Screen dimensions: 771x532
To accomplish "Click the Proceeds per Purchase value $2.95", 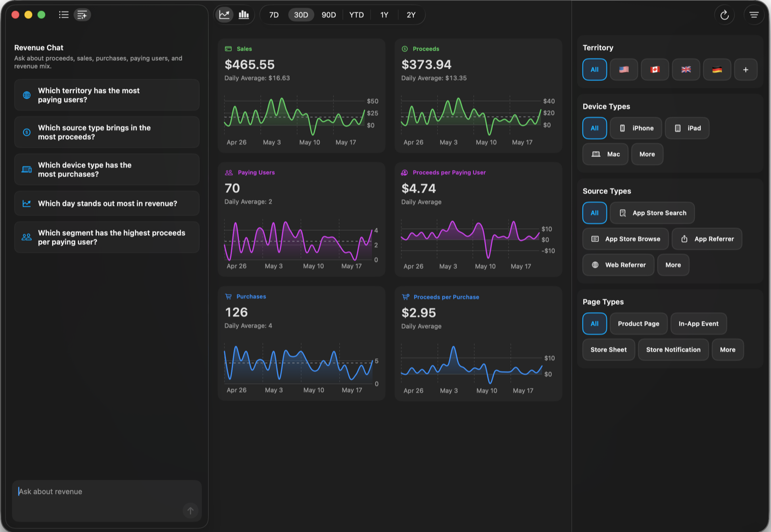I will coord(419,313).
